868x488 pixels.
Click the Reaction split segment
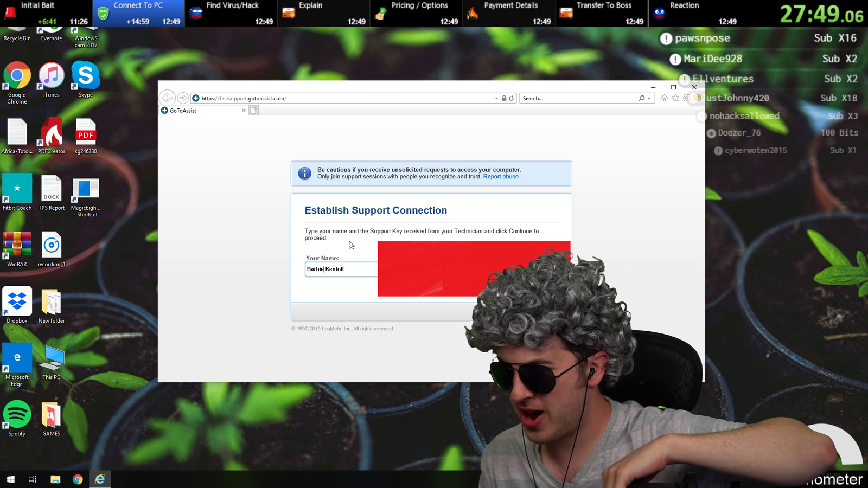(694, 14)
